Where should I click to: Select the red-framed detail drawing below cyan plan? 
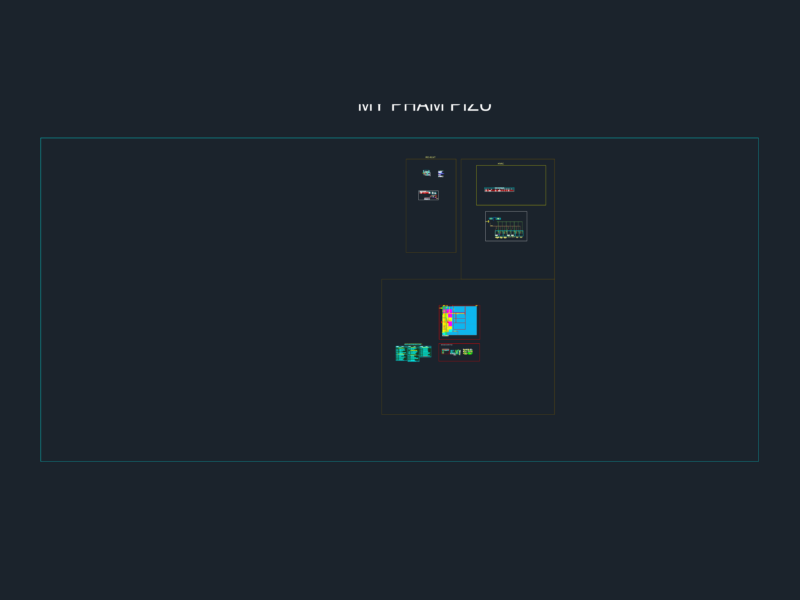(459, 352)
